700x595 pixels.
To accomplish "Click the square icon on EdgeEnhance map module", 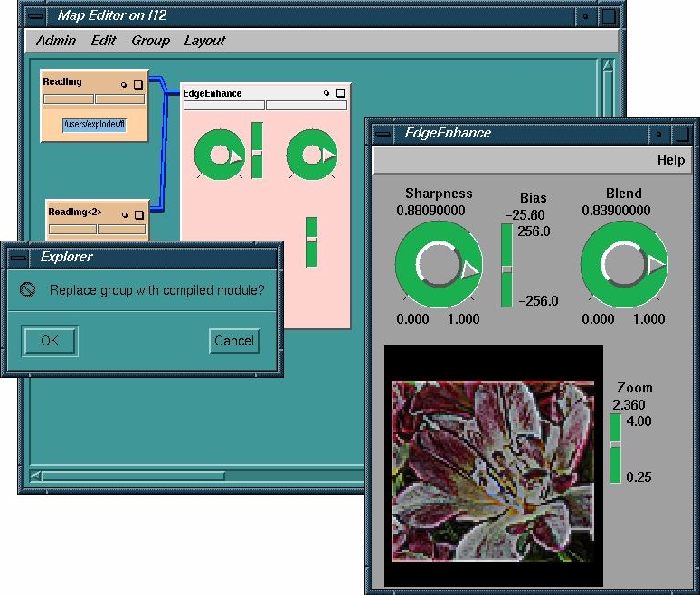I will (340, 93).
